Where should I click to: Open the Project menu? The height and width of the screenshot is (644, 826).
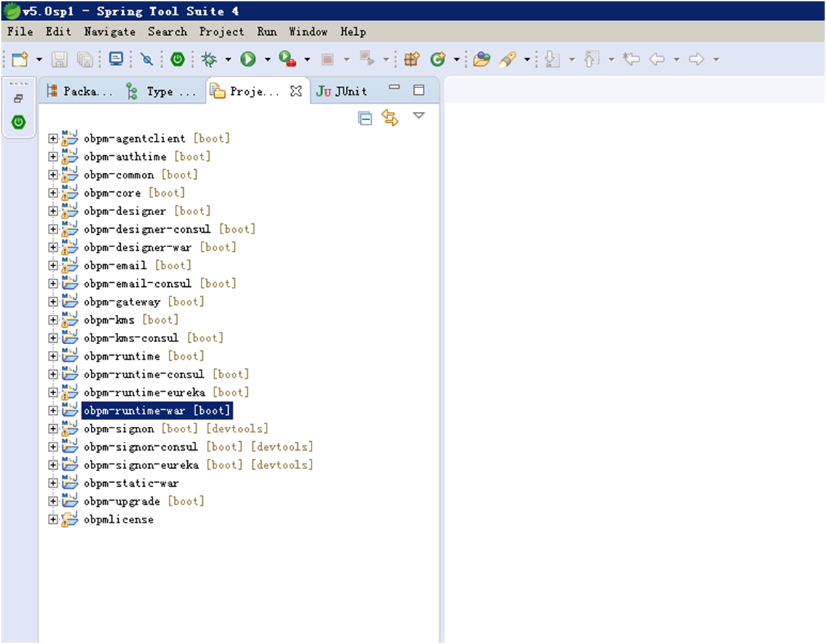click(x=221, y=31)
